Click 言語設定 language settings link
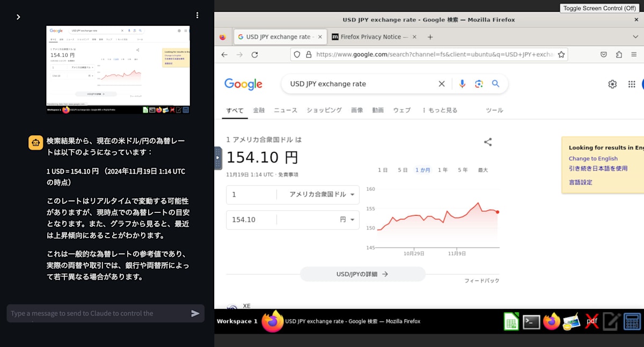The width and height of the screenshot is (644, 347). pos(581,182)
